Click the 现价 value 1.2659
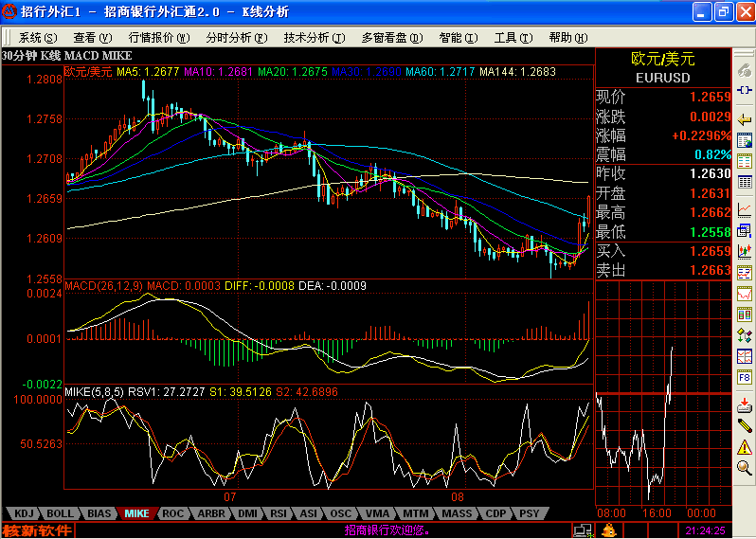The height and width of the screenshot is (539, 756). tap(711, 97)
